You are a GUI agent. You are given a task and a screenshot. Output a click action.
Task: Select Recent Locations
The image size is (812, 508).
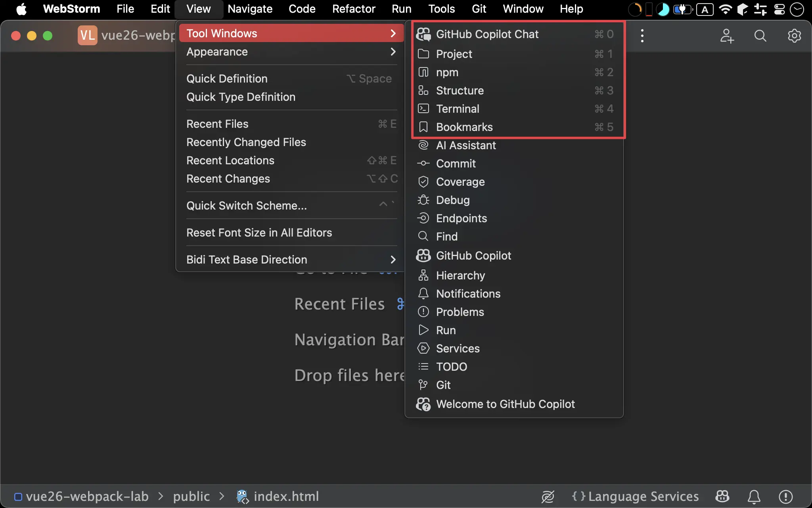pos(291,160)
